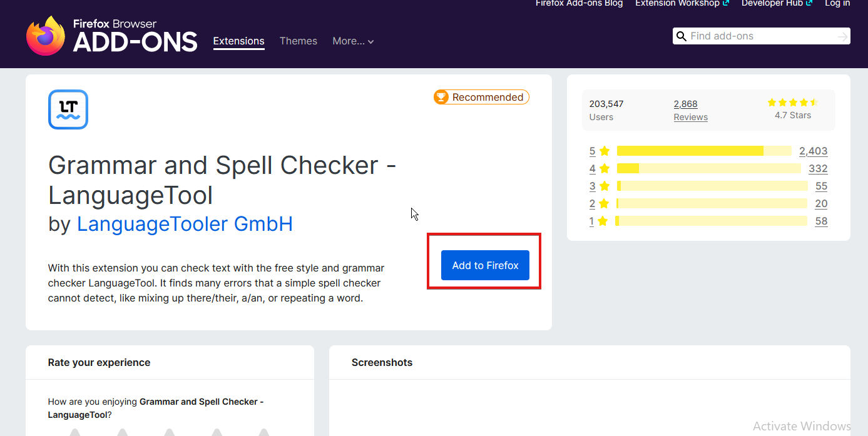Image resolution: width=868 pixels, height=436 pixels.
Task: Click the LanguageTool extension icon
Action: point(68,109)
